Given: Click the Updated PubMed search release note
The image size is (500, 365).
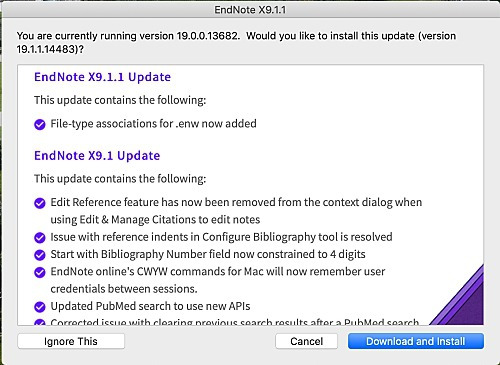Looking at the screenshot, I should [150, 306].
